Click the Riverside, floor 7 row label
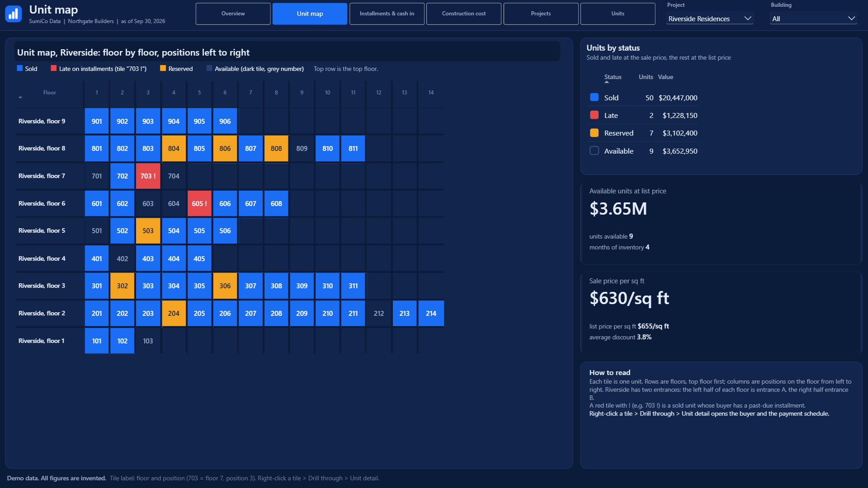The width and height of the screenshot is (868, 488). (x=42, y=176)
